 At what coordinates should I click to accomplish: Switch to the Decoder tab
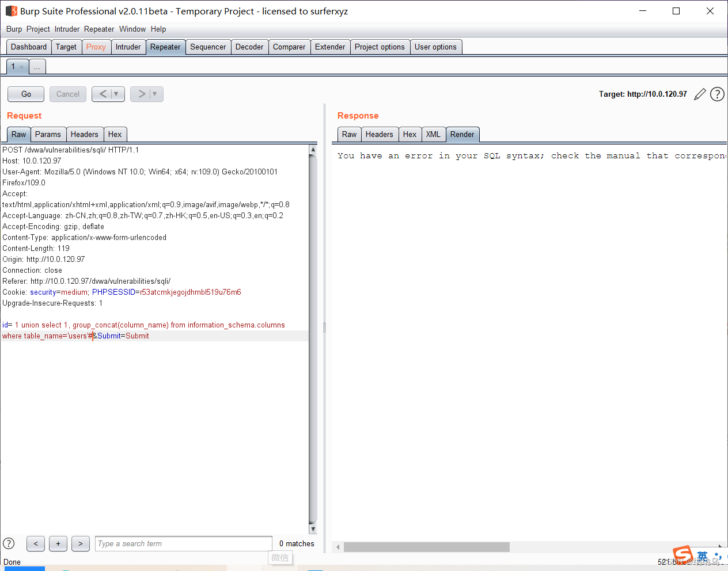[x=249, y=47]
